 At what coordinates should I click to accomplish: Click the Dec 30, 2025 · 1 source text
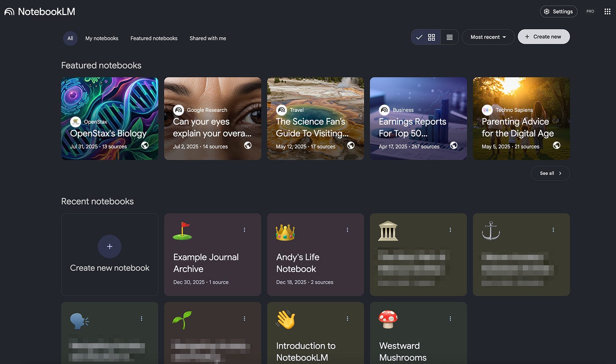pyautogui.click(x=201, y=282)
